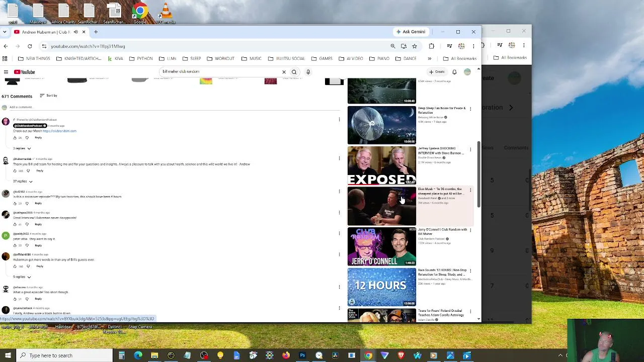
Task: Open options menu for pinned comment
Action: pos(339,120)
